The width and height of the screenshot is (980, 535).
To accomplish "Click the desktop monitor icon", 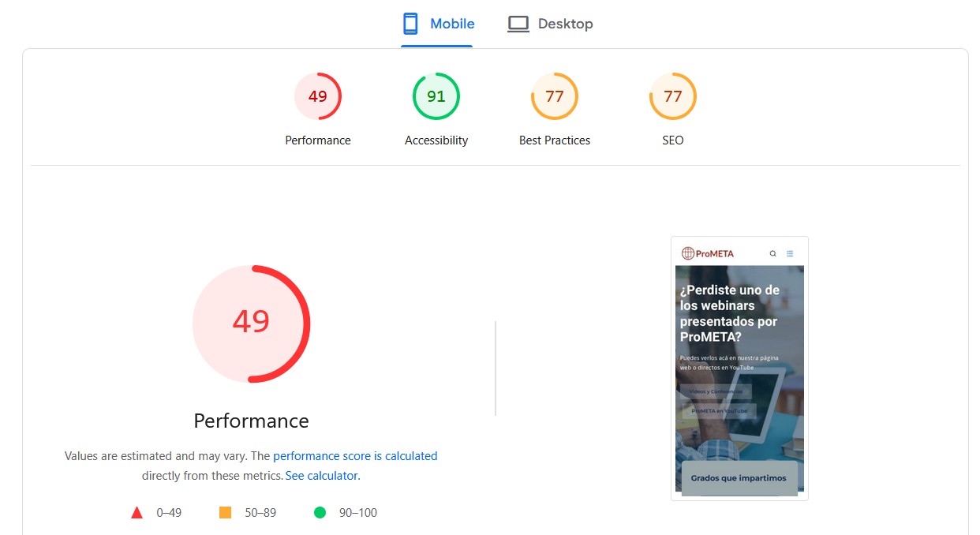I will click(518, 23).
